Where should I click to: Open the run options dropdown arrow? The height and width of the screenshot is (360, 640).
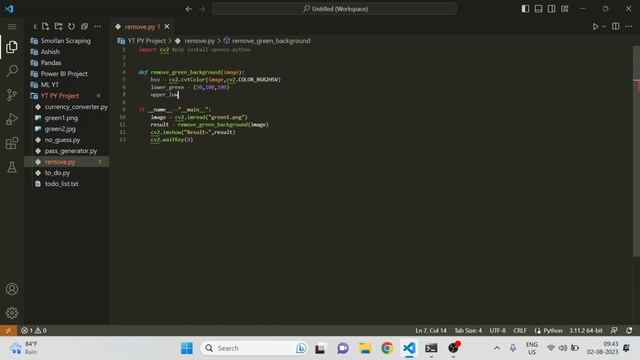[604, 27]
